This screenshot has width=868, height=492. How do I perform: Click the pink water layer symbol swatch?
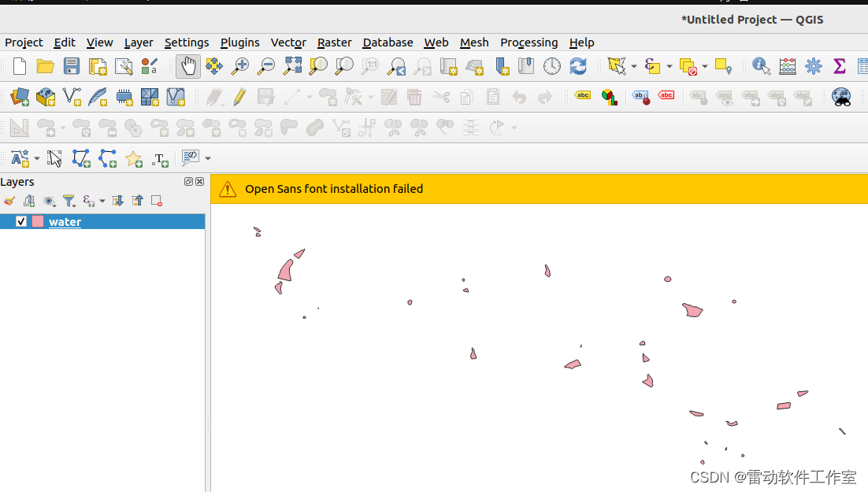pos(38,221)
